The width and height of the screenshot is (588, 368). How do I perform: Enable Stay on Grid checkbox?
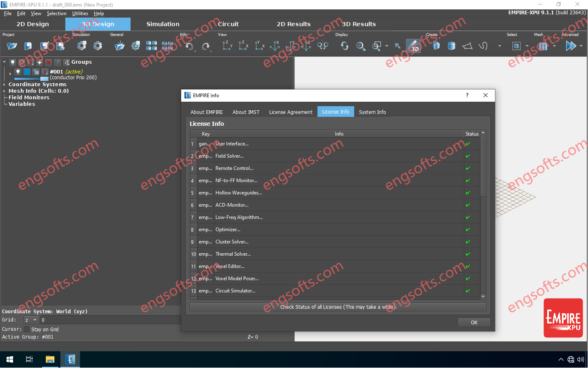click(27, 329)
